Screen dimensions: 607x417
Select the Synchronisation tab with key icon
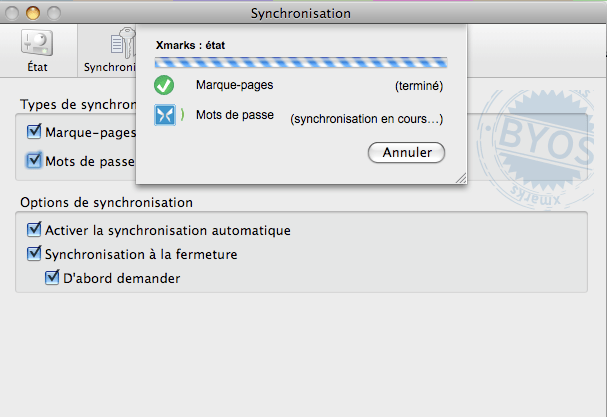(109, 51)
